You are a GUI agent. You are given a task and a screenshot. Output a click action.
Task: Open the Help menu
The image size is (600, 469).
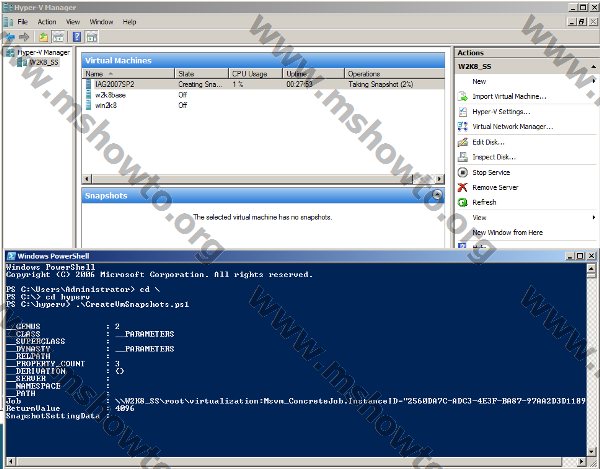pos(129,22)
